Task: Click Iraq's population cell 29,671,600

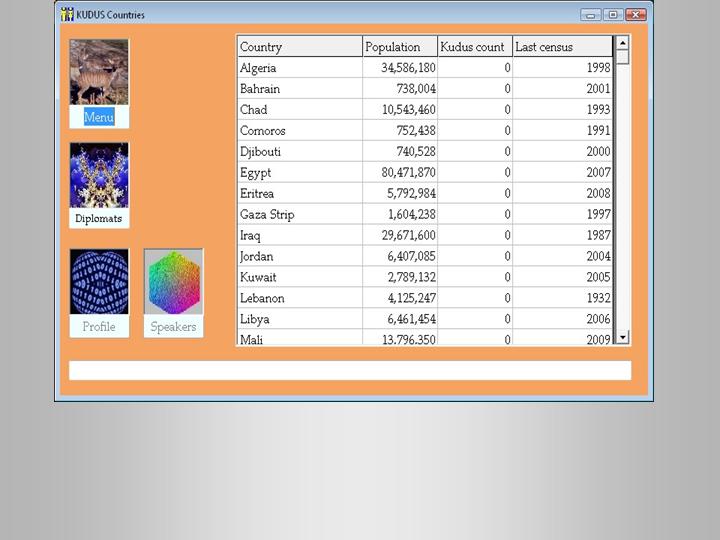Action: (399, 235)
